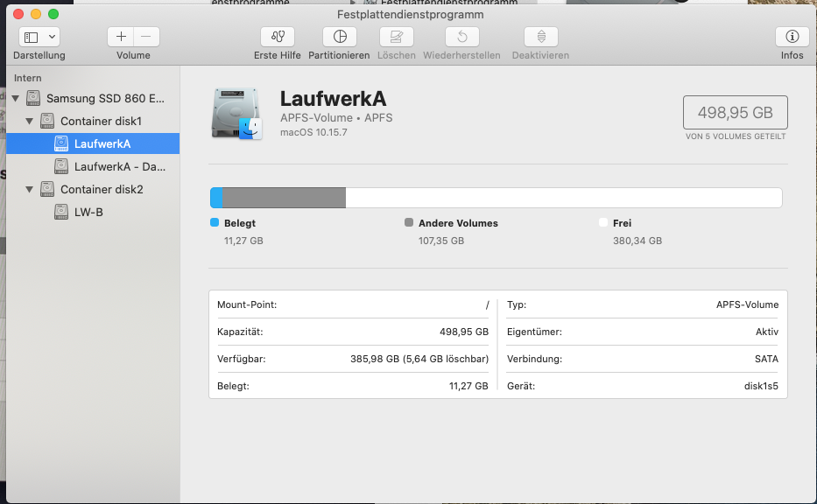Click the Erste Hilfe stethoscope icon
The image size is (817, 504).
(278, 37)
